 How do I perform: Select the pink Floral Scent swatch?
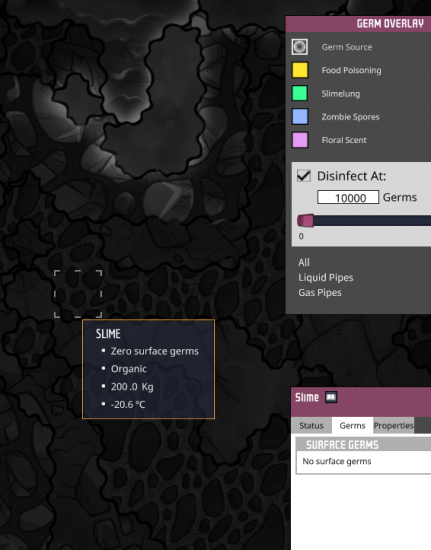[x=300, y=140]
